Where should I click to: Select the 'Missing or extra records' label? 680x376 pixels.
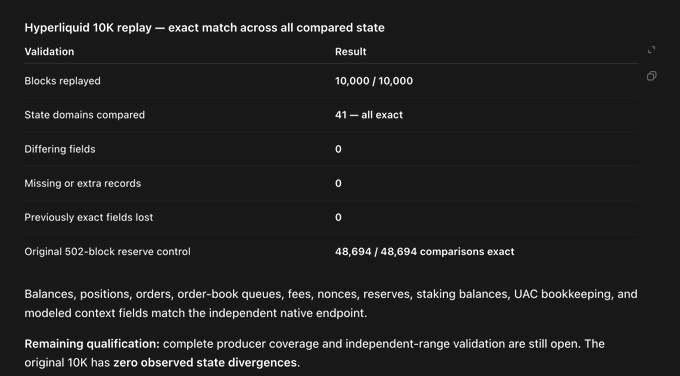coord(83,183)
